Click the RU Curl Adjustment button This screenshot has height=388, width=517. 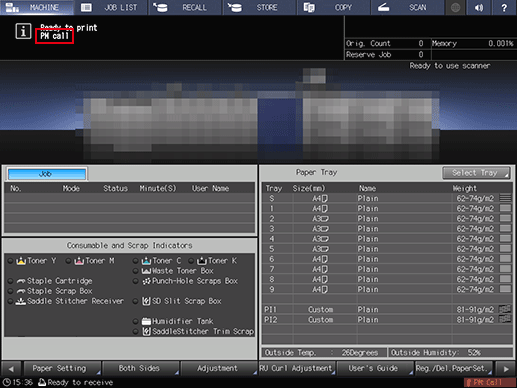pos(297,368)
